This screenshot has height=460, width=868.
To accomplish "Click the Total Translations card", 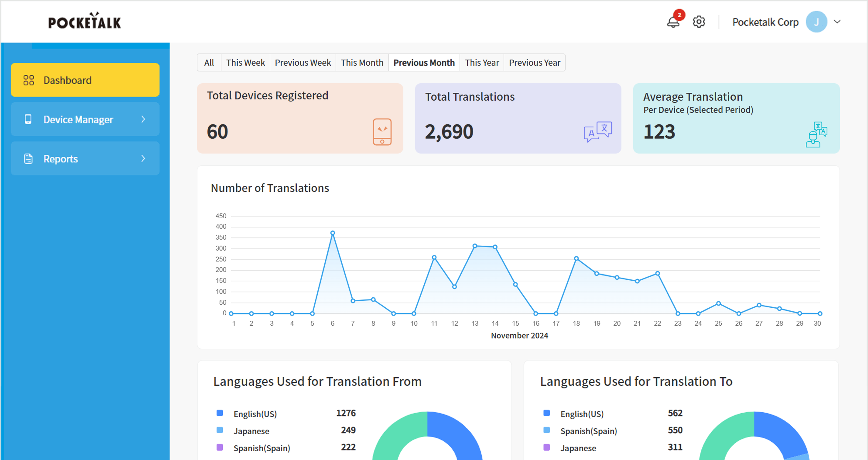I will tap(518, 118).
